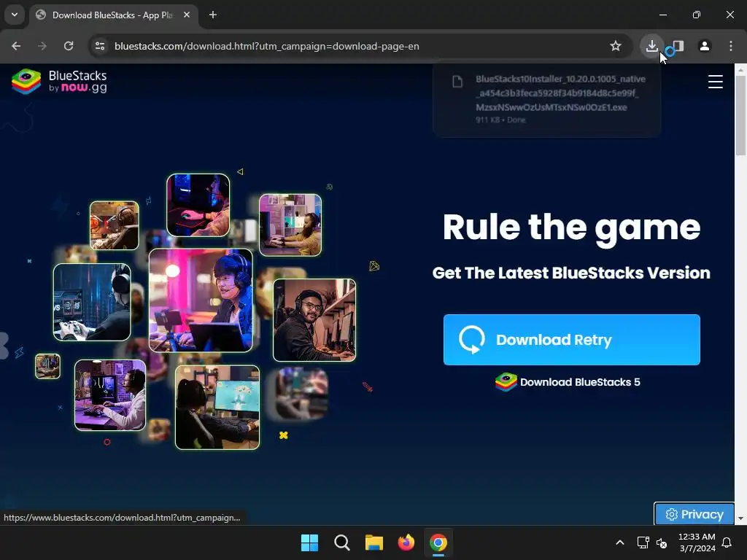Open Chrome downloads tray icon
Screen dimensions: 747x560
click(x=651, y=46)
